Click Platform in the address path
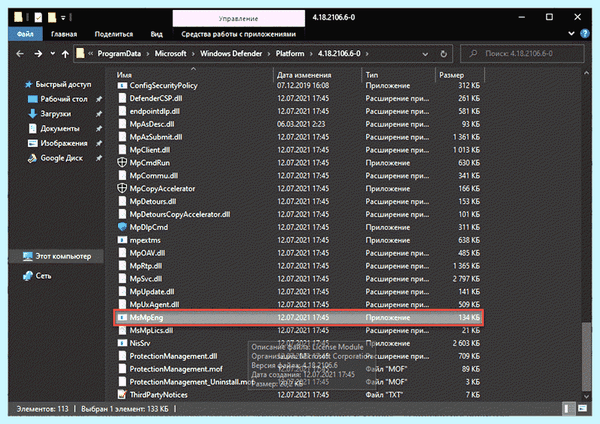600x424 pixels. pos(290,54)
